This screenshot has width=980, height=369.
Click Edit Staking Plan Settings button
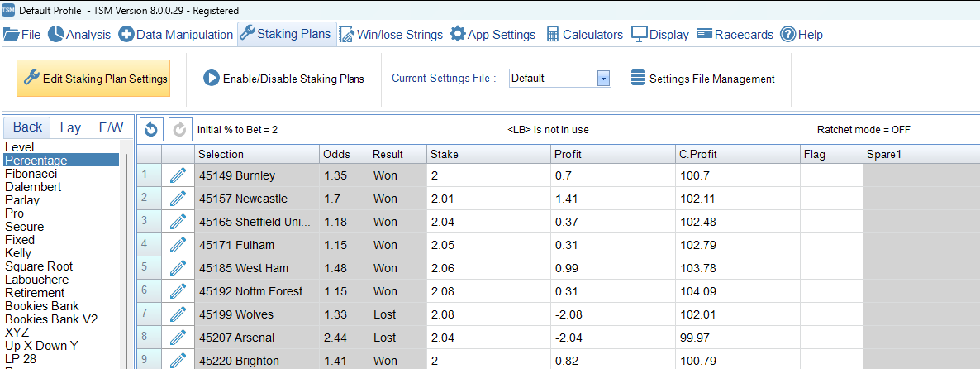[93, 79]
